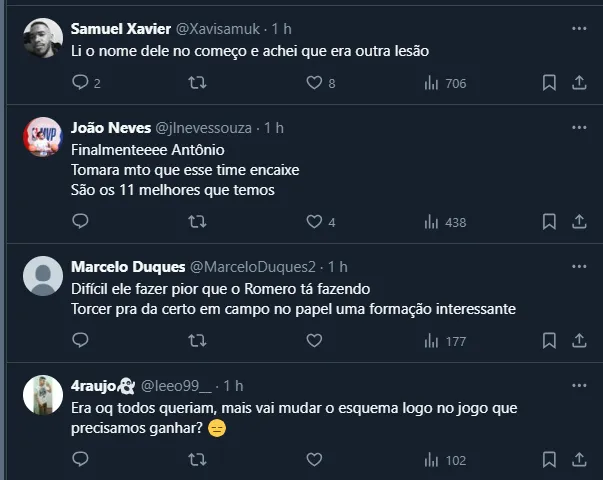The width and height of the screenshot is (603, 480).
Task: Share the 4raujo tweet
Action: [578, 460]
